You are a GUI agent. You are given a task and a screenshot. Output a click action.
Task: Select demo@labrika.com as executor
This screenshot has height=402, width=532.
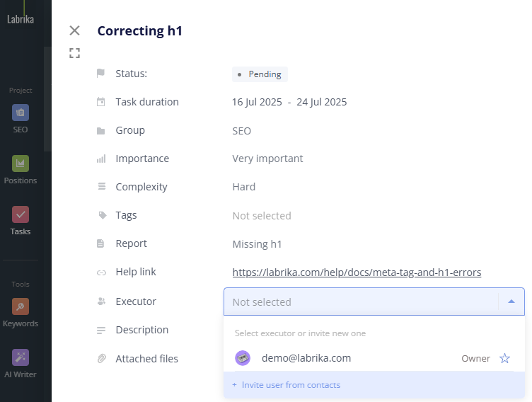pos(306,358)
